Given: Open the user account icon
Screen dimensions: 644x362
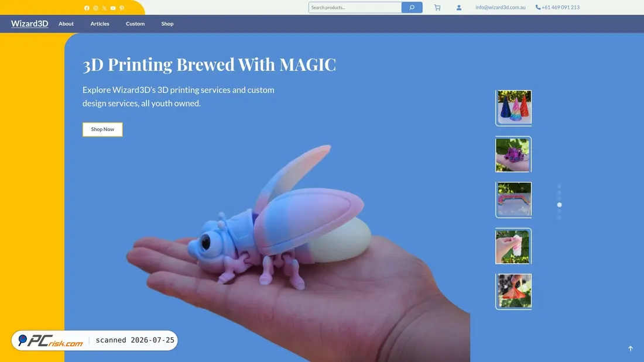Looking at the screenshot, I should [459, 8].
